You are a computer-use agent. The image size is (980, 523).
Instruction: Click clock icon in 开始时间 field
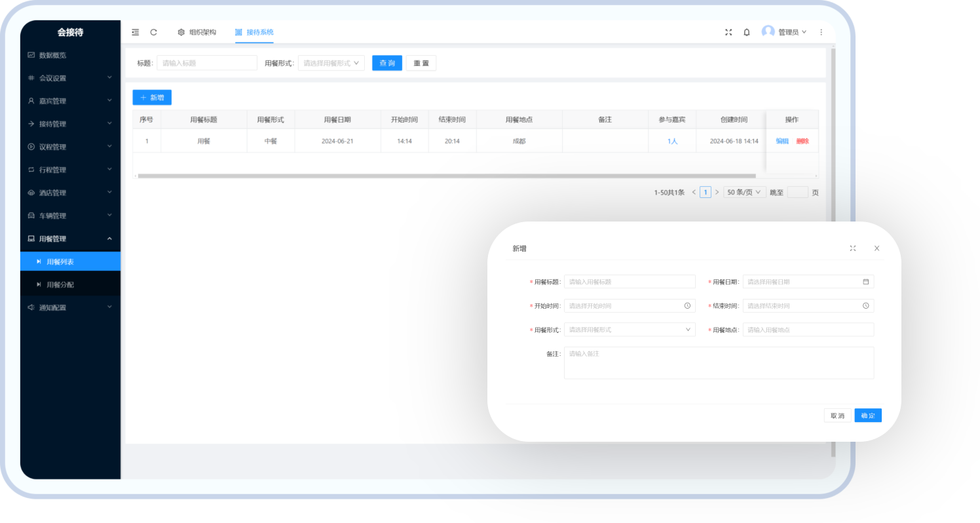click(x=687, y=306)
